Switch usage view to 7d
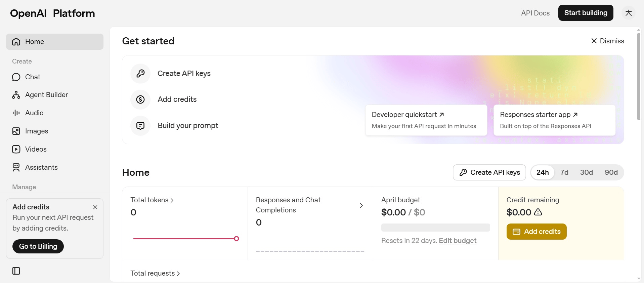This screenshot has width=644, height=283. click(564, 172)
